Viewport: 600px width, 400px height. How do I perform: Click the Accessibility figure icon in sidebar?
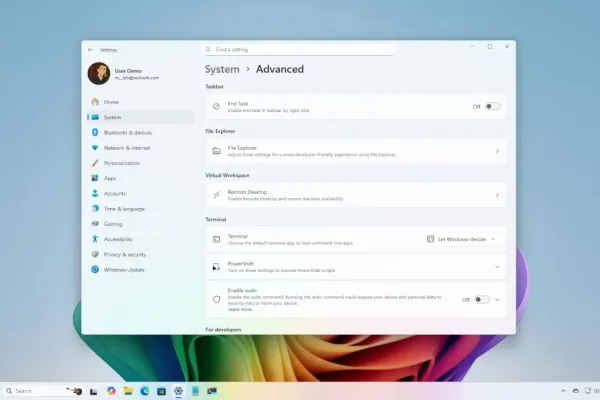point(95,239)
